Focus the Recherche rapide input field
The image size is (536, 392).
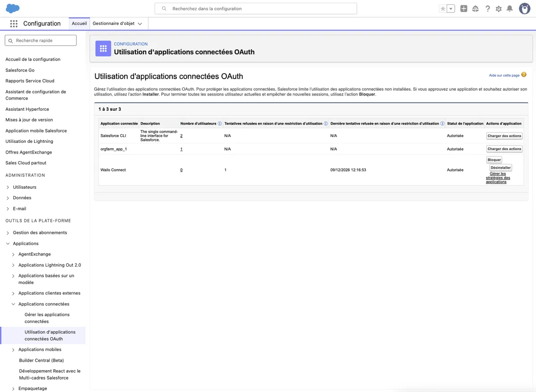pyautogui.click(x=41, y=41)
